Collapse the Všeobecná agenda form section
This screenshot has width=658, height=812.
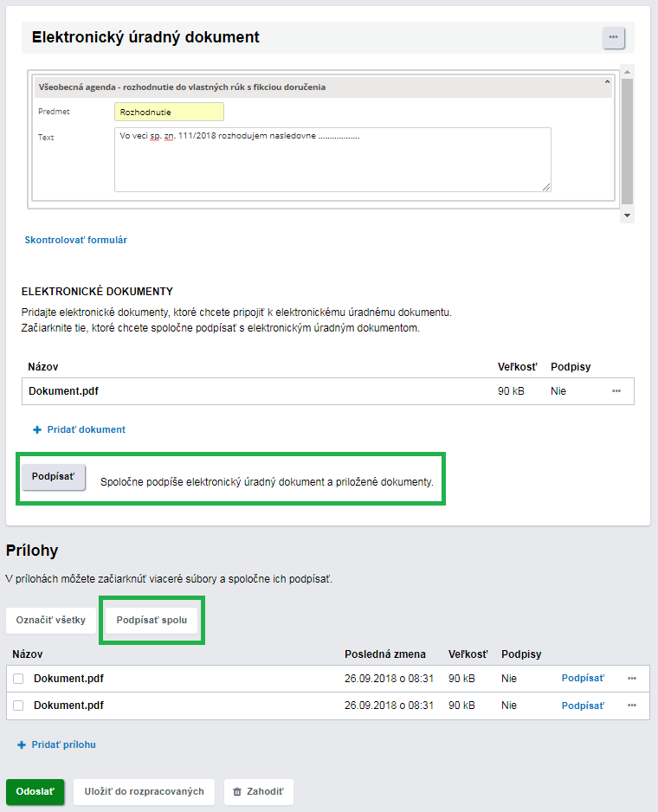607,82
